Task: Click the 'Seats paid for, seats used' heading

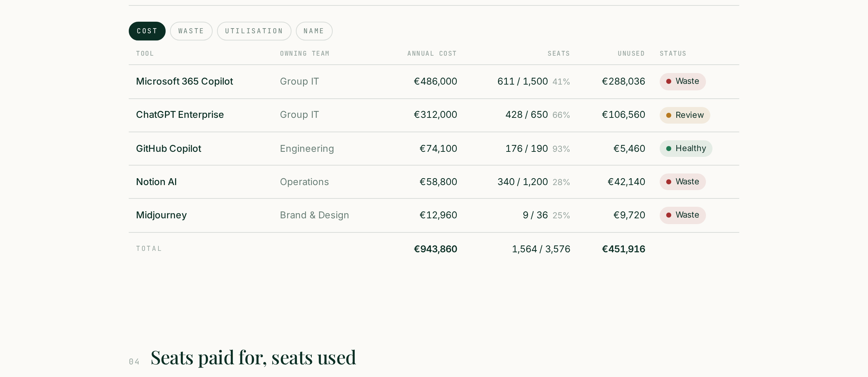Action: pyautogui.click(x=254, y=357)
